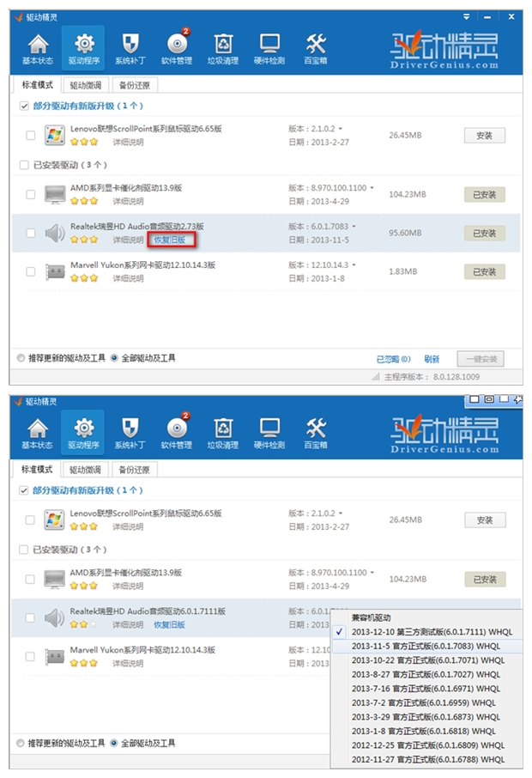The width and height of the screenshot is (532, 778).
Task: Choose 2013-8-27 官方正式版(6.0.1.7027) WHQL entry
Action: point(426,674)
